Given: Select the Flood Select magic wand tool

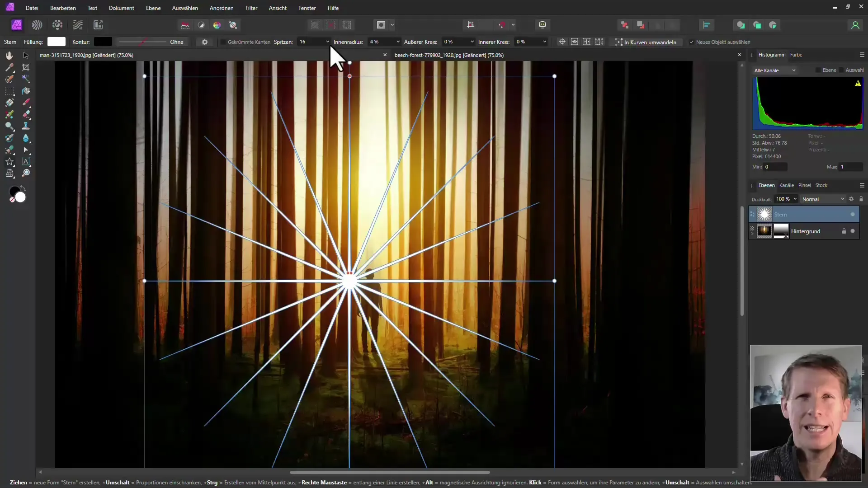Looking at the screenshot, I should 26,79.
